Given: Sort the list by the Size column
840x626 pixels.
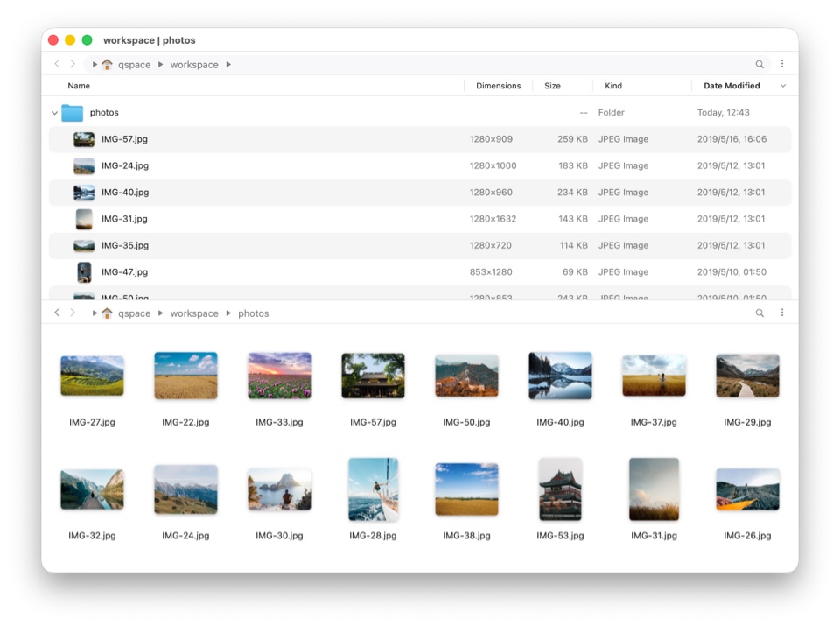Looking at the screenshot, I should (x=552, y=86).
